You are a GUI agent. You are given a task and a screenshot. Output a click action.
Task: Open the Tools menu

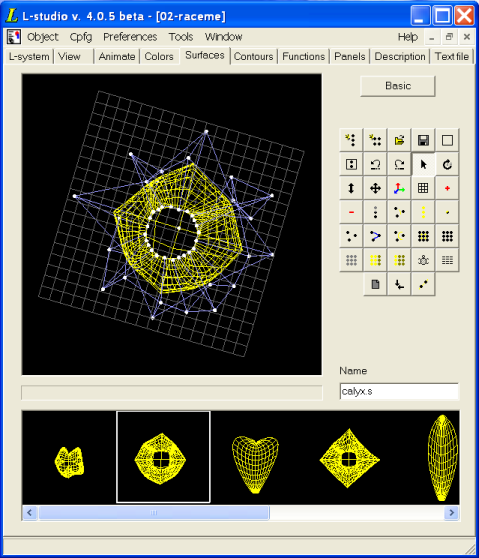pos(181,37)
